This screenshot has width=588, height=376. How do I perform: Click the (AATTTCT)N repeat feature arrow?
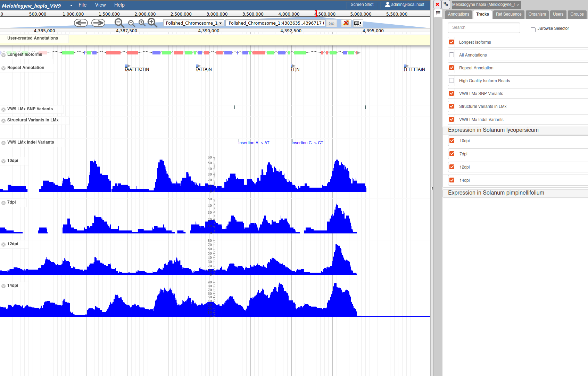pyautogui.click(x=127, y=66)
